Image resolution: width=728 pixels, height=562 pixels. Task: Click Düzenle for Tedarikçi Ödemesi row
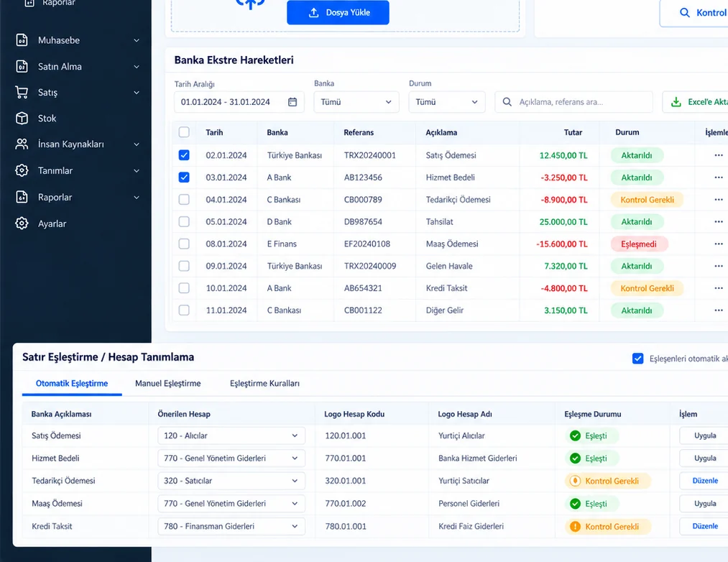(x=704, y=481)
